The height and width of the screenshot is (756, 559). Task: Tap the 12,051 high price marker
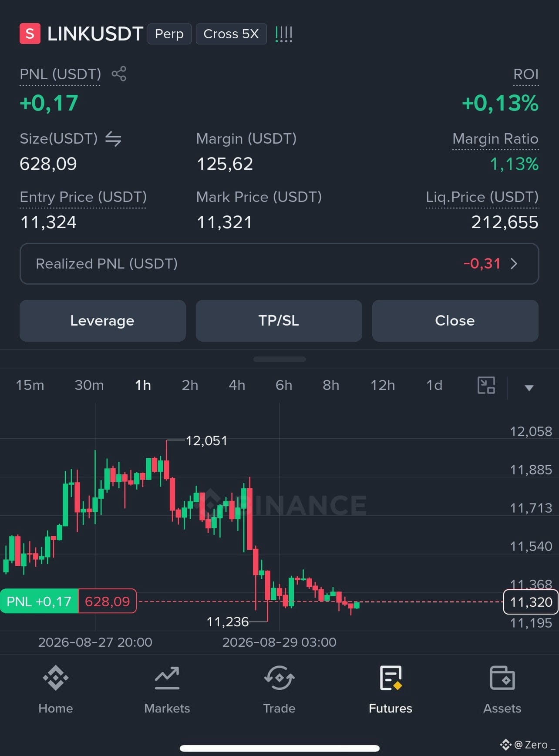[x=206, y=441]
